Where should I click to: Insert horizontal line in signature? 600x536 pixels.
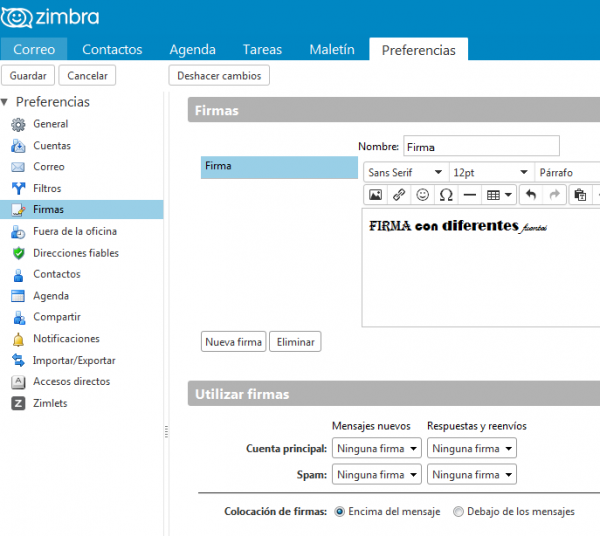(x=470, y=195)
